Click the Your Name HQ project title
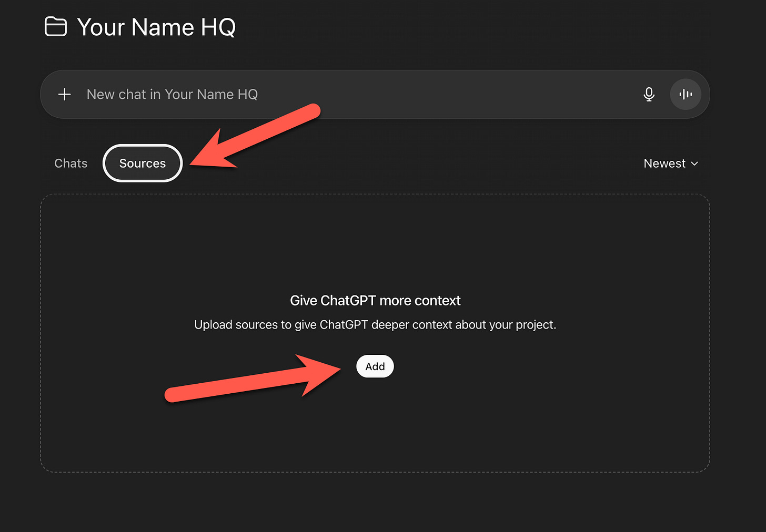The width and height of the screenshot is (766, 532). 156,27
